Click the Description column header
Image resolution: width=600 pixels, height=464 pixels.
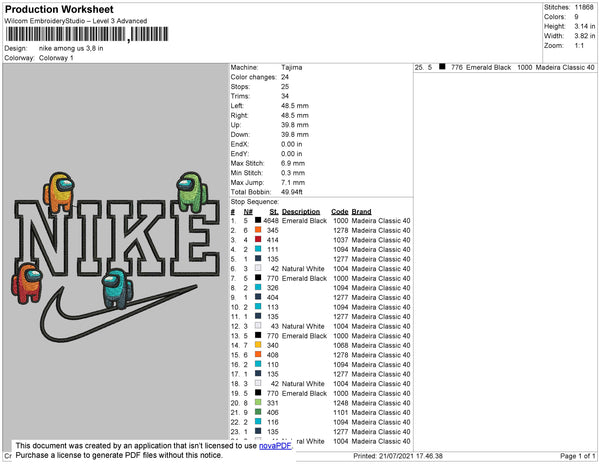point(301,212)
